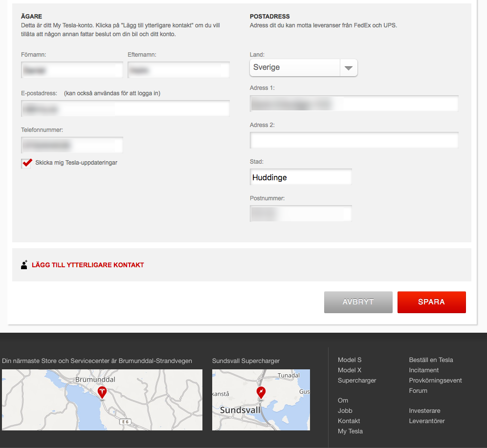This screenshot has width=487, height=448.
Task: Click the Avbryt button
Action: (x=358, y=302)
